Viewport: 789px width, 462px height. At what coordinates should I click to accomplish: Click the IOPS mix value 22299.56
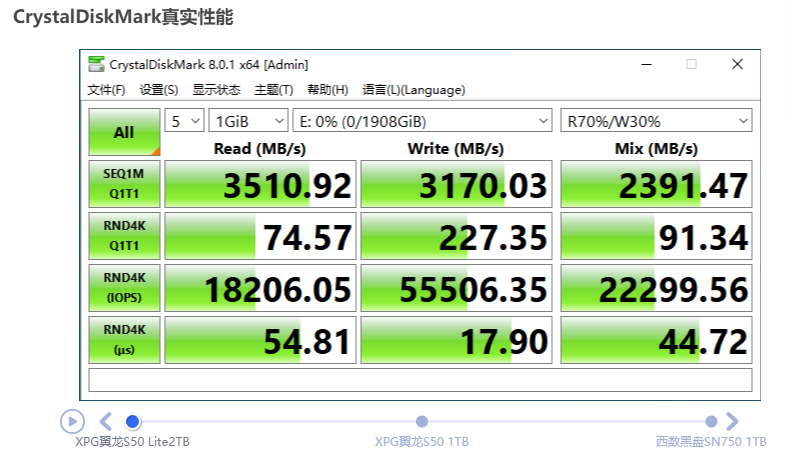(656, 288)
